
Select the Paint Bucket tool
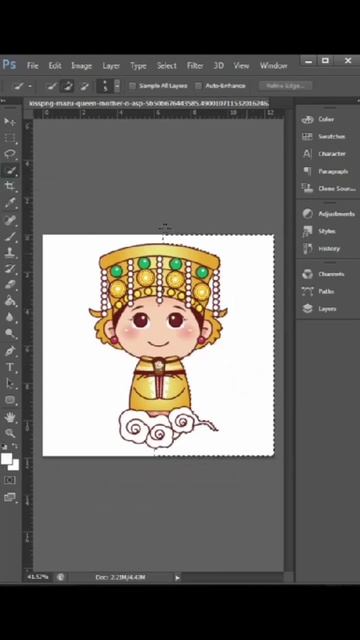tap(10, 301)
